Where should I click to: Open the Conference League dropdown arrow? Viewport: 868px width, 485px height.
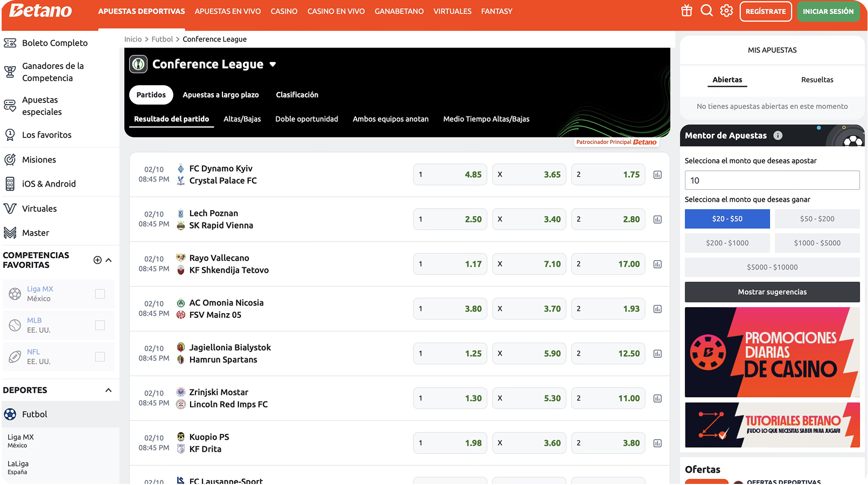tap(272, 64)
